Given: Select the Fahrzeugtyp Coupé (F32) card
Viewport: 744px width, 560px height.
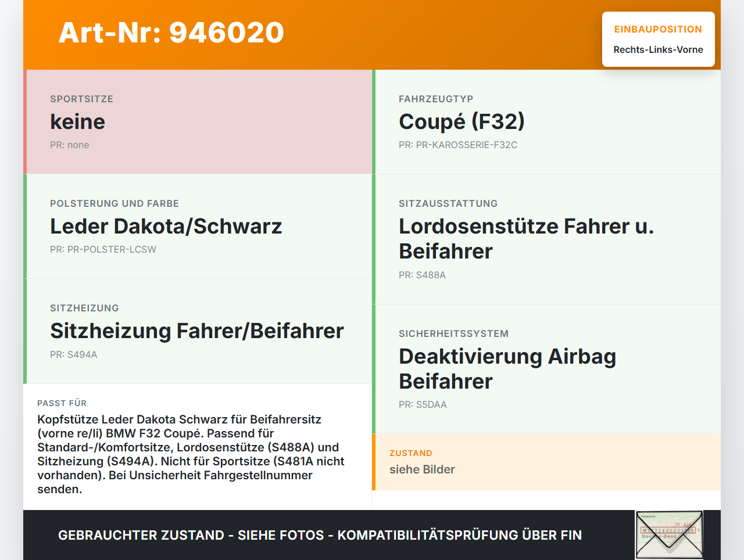Looking at the screenshot, I should 546,122.
